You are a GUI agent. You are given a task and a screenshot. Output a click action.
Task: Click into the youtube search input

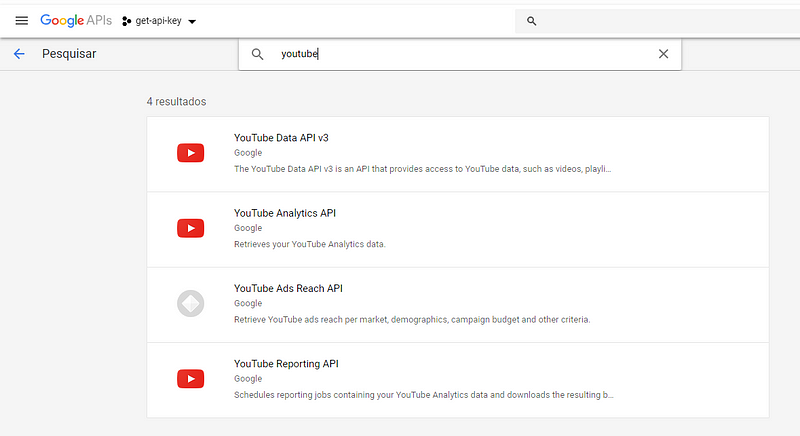point(459,54)
